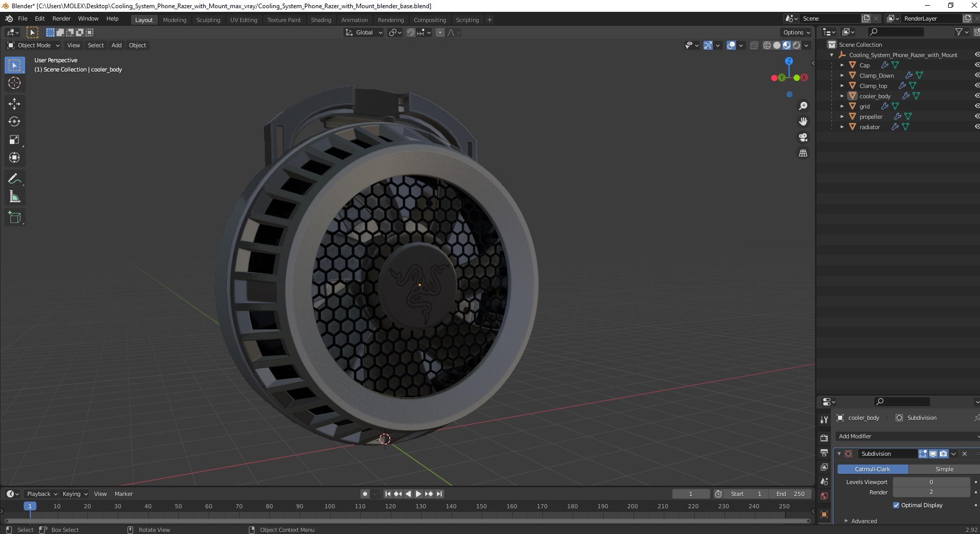Image resolution: width=980 pixels, height=534 pixels.
Task: Activate the Cursor tool
Action: pyautogui.click(x=14, y=83)
